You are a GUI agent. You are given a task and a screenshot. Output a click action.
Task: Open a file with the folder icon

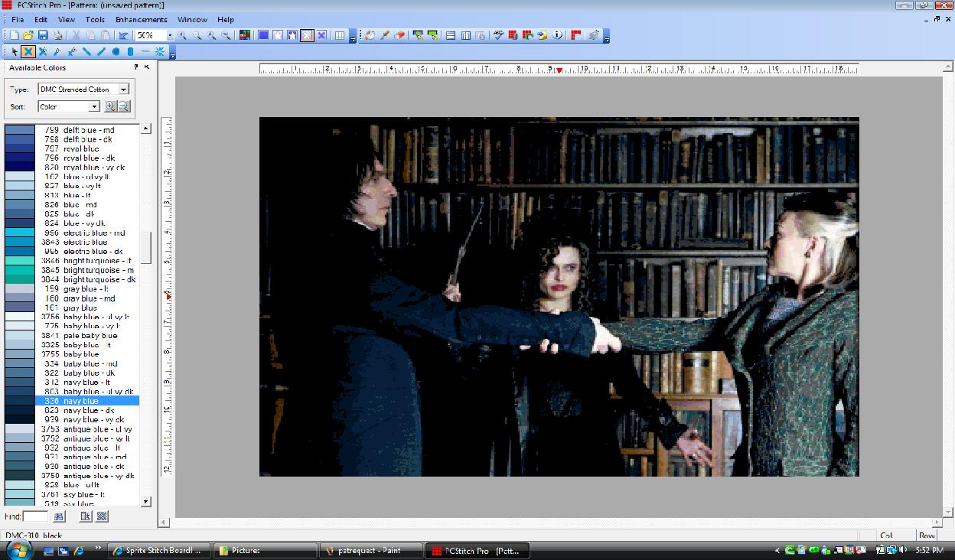pos(28,35)
